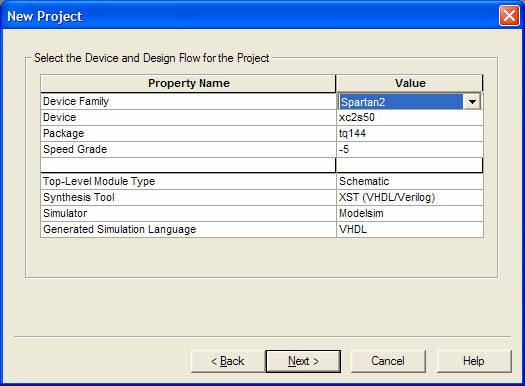Click the xc2s50 Device value cell
This screenshot has width=525, height=386.
tap(409, 118)
